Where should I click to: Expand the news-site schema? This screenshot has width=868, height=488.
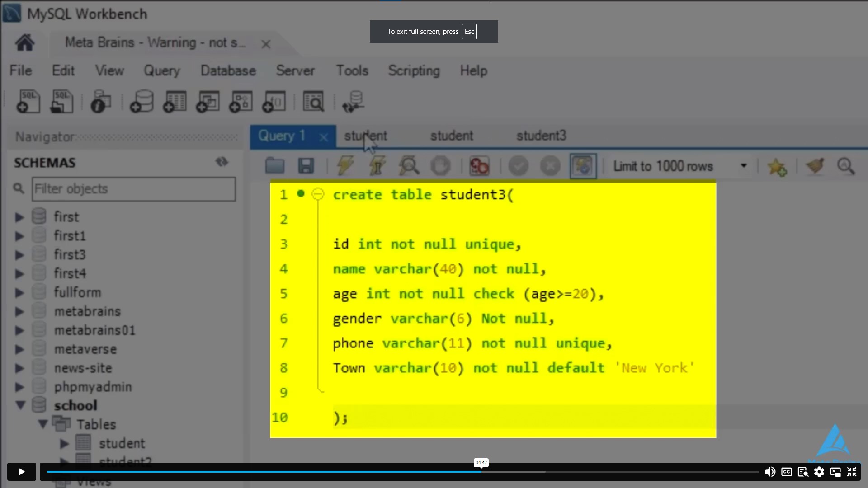click(19, 368)
